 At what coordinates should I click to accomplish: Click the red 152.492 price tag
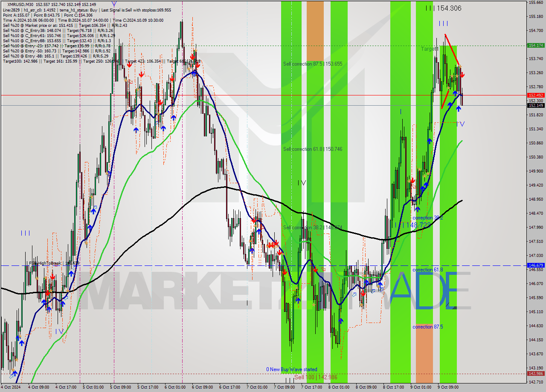pos(536,95)
